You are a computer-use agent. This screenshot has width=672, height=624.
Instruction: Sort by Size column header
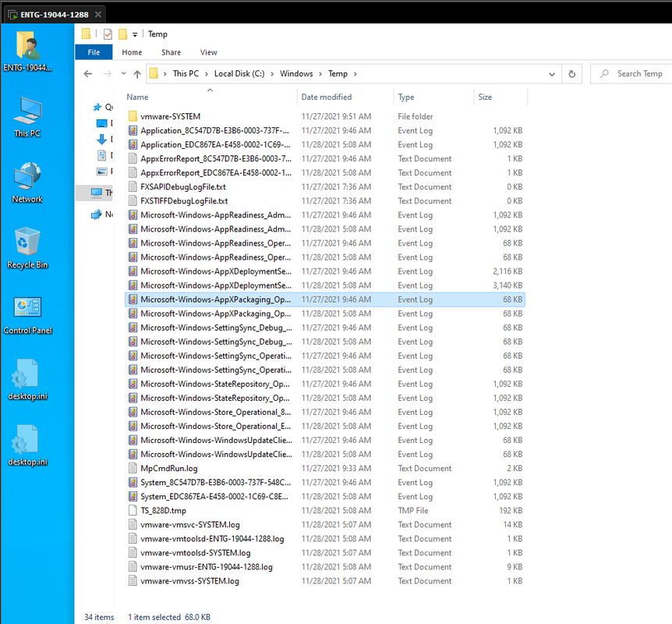point(500,97)
